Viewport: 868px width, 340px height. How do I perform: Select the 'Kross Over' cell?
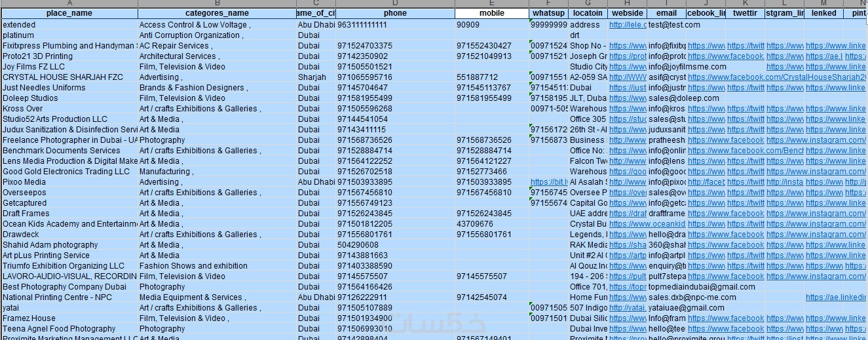pyautogui.click(x=69, y=109)
